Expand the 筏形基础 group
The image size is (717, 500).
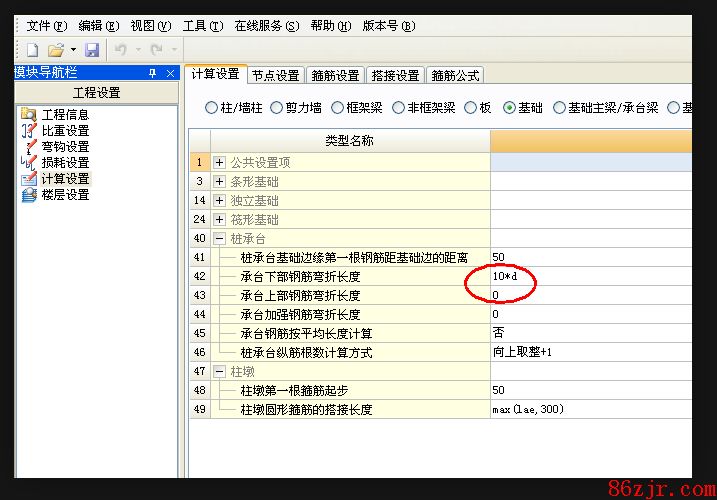219,219
